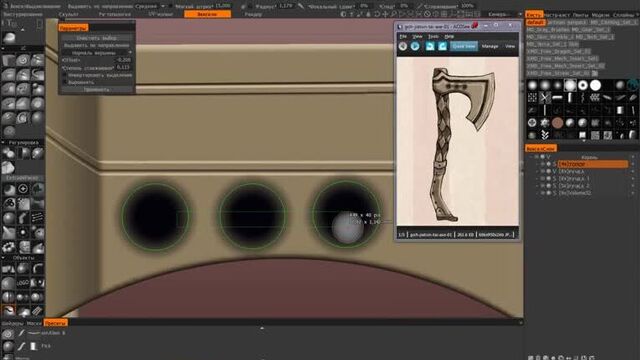Toggle Инвертировать выделение checkbox
640x360 pixels.
pos(64,75)
